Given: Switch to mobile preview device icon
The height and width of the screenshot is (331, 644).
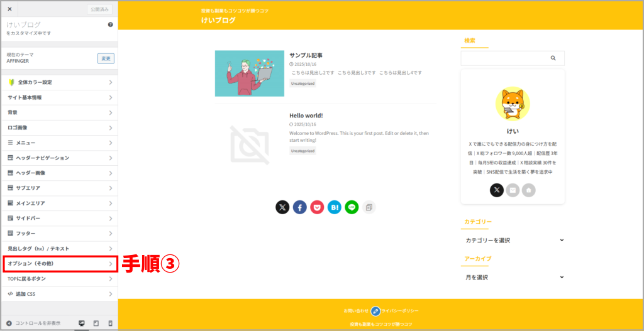Looking at the screenshot, I should 110,323.
